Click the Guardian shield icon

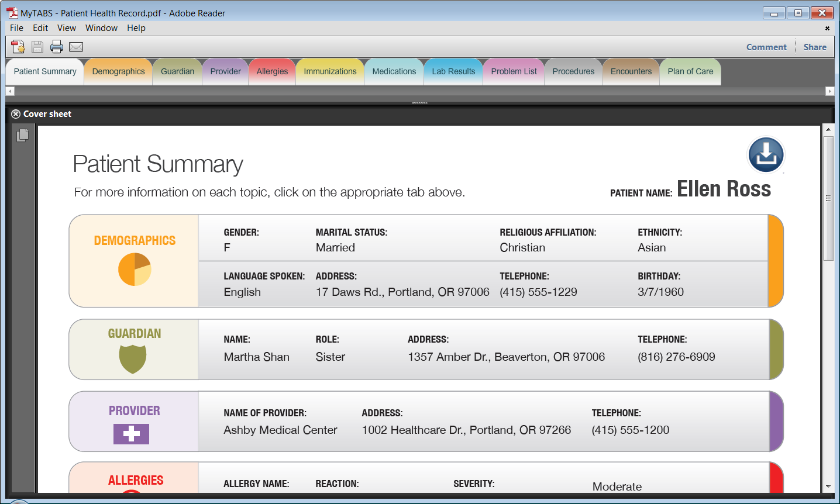click(133, 359)
